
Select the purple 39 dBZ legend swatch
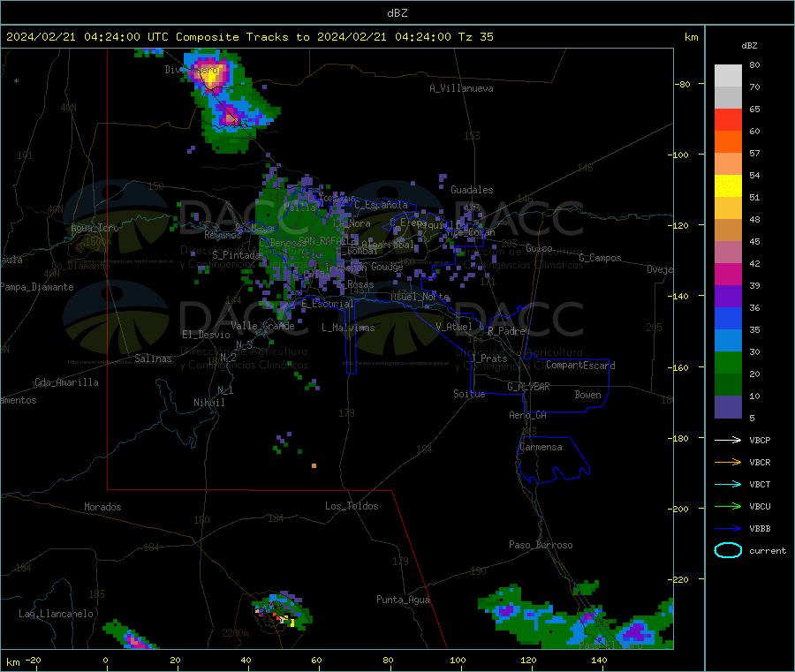(728, 297)
